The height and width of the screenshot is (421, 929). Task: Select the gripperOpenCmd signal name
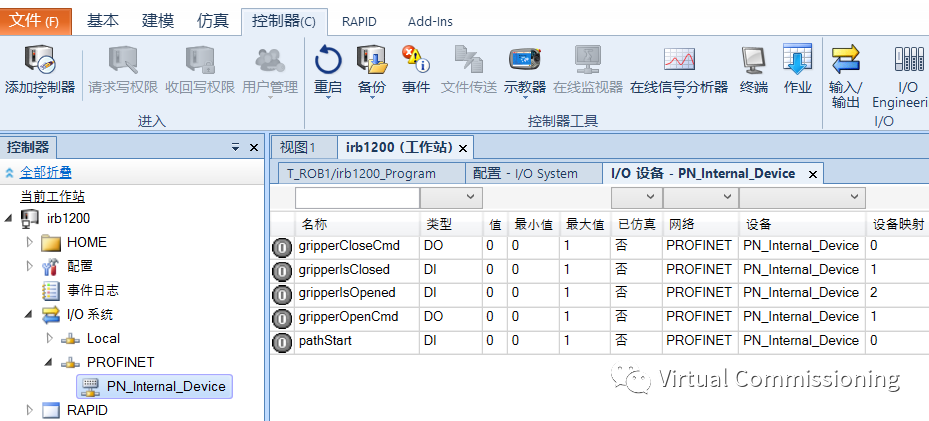348,317
